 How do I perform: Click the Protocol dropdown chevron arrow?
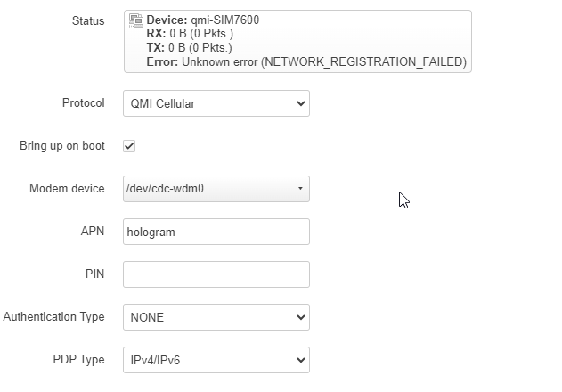(x=301, y=103)
